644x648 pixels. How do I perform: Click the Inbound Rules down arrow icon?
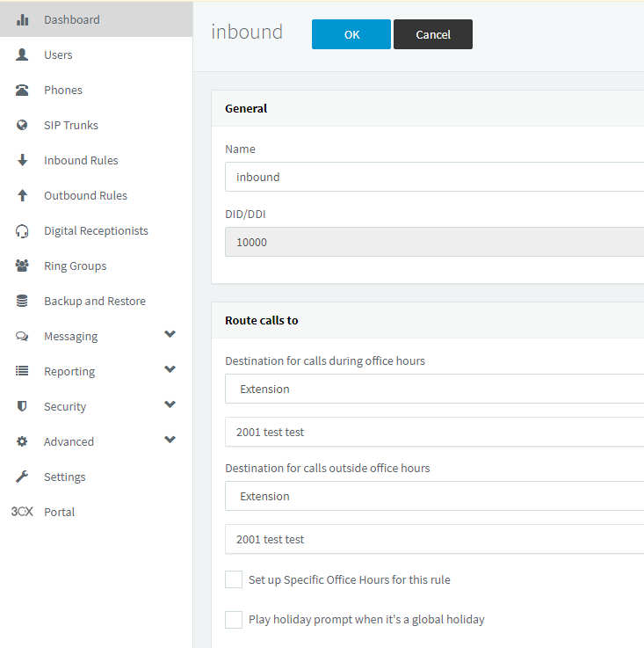22,160
